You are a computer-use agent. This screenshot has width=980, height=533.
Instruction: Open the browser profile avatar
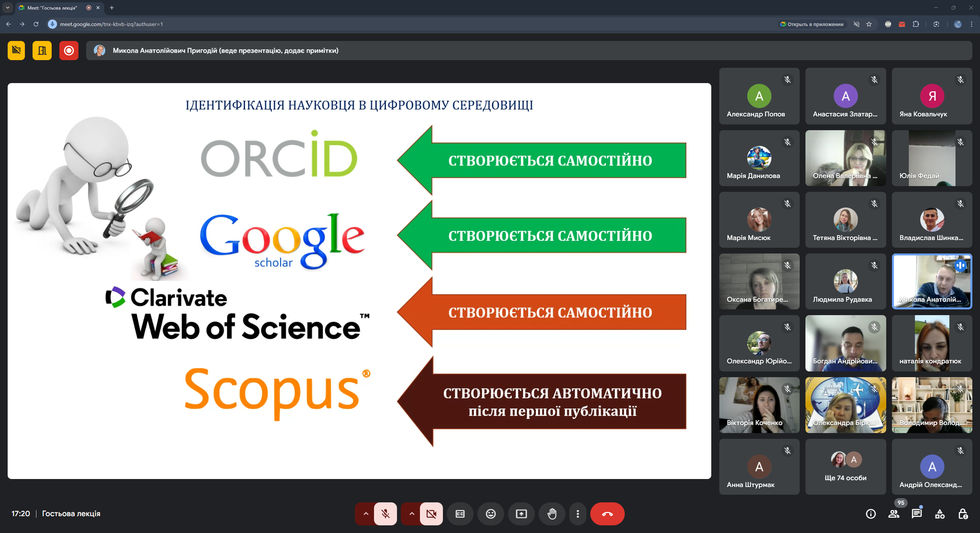tap(958, 24)
